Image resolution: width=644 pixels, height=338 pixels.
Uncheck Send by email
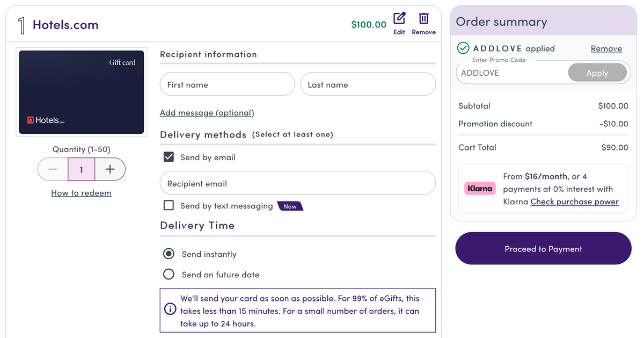169,157
